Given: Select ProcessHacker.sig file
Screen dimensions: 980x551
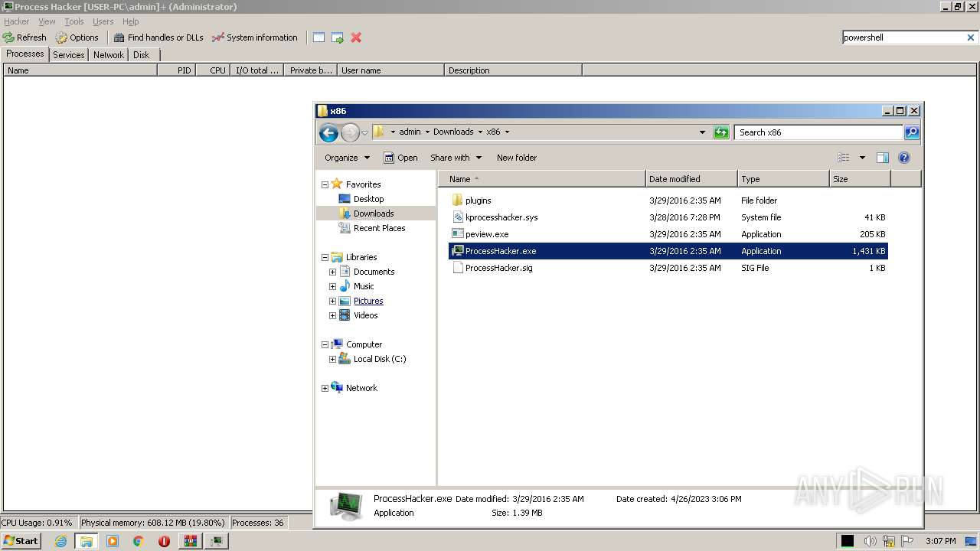Looking at the screenshot, I should (x=498, y=268).
